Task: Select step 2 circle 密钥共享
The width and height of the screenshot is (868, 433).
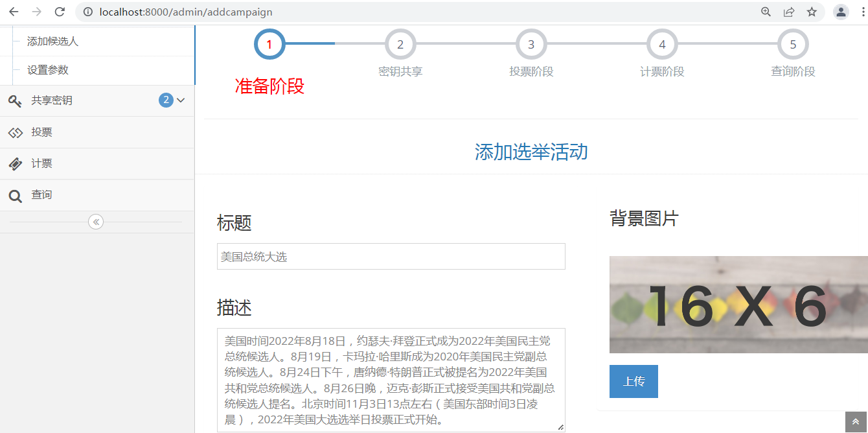Action: coord(400,44)
